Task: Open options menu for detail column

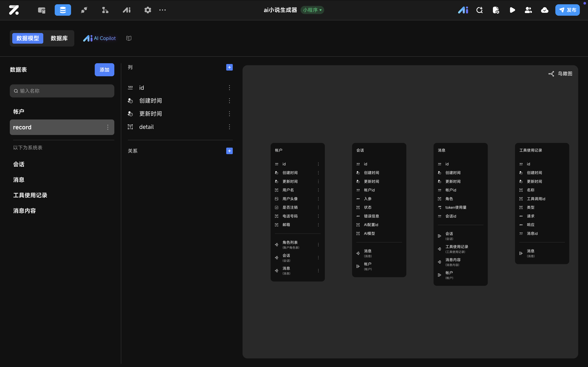Action: pyautogui.click(x=229, y=127)
